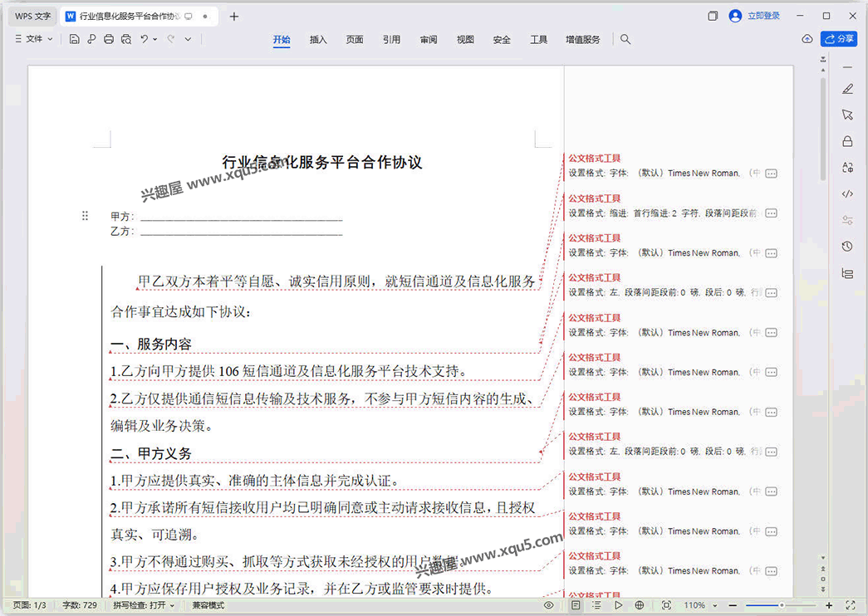Click the paragraph drag handle beside 甲方
This screenshot has height=616, width=868.
click(x=85, y=216)
